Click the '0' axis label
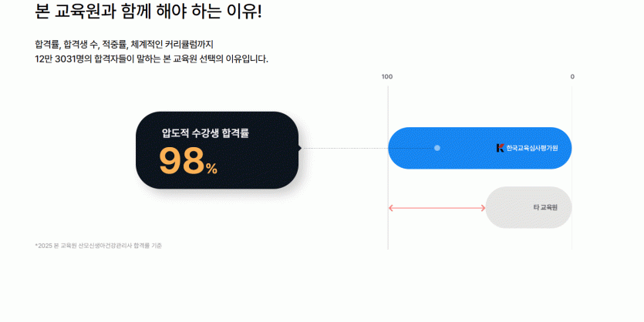 coord(572,77)
